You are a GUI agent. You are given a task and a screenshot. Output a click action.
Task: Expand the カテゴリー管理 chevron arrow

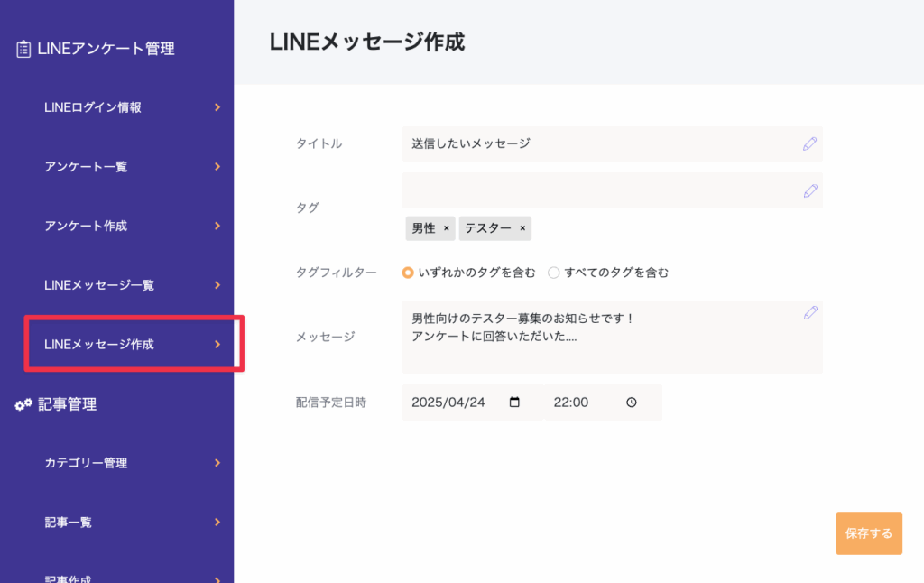217,463
